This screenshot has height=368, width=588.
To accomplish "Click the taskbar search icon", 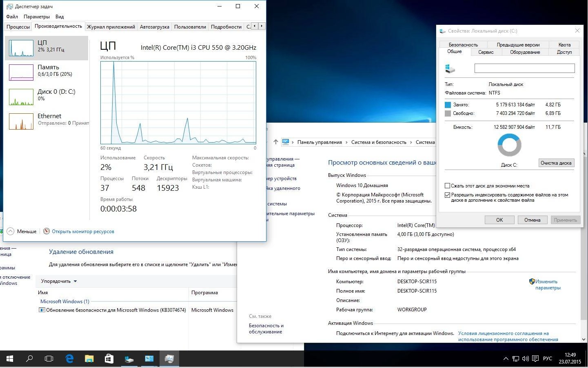I will coord(29,359).
